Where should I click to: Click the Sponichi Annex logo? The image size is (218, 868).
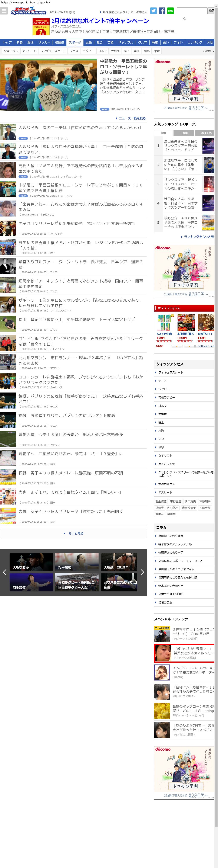point(29,11)
